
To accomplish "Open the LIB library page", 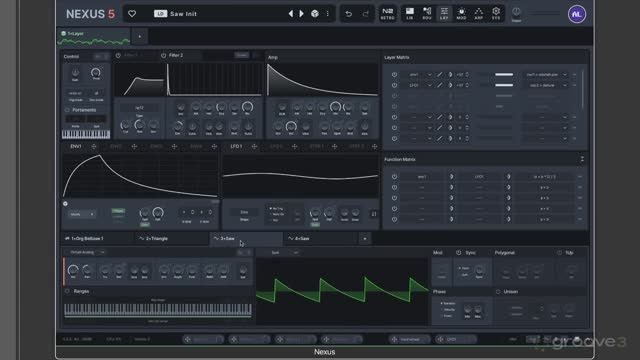I will [x=409, y=13].
